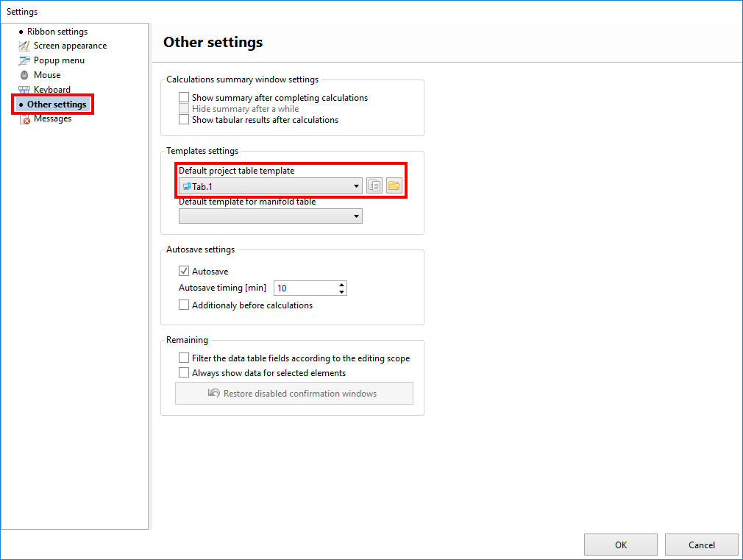Image resolution: width=743 pixels, height=560 pixels.
Task: Enable Show summary after completing calculations
Action: (184, 98)
